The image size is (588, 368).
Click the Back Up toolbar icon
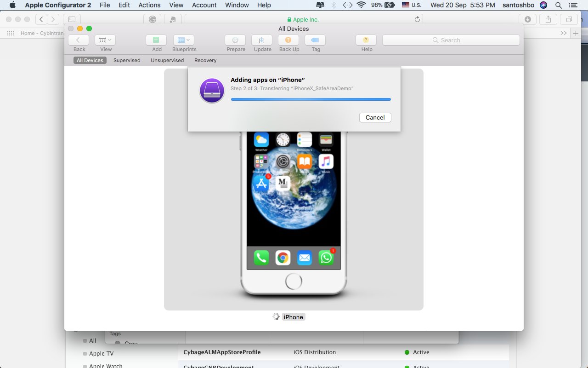(x=288, y=40)
